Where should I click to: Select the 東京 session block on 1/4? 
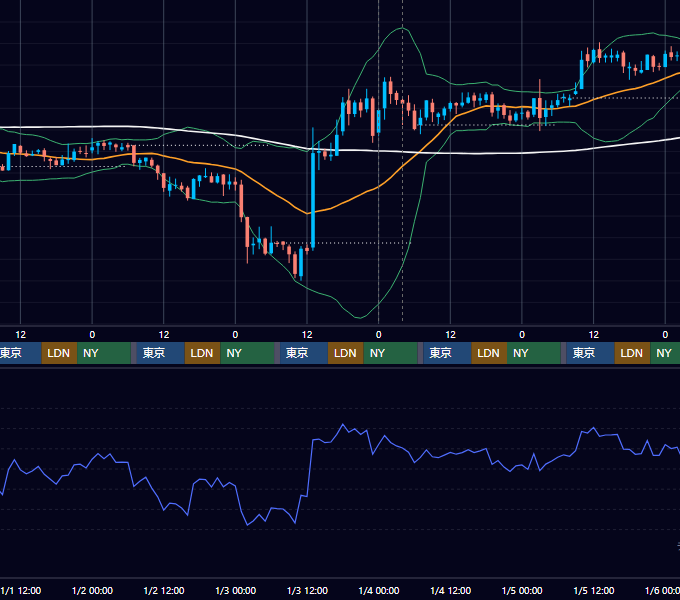click(x=447, y=353)
